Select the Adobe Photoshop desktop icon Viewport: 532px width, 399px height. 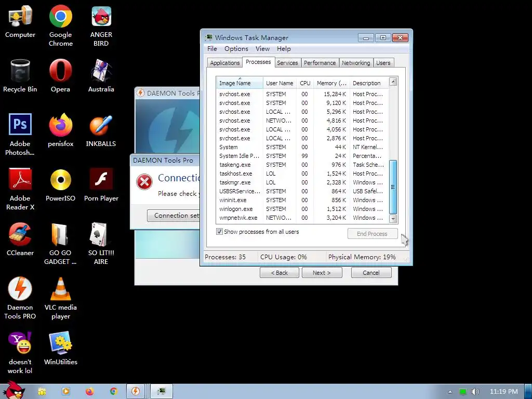coord(20,135)
